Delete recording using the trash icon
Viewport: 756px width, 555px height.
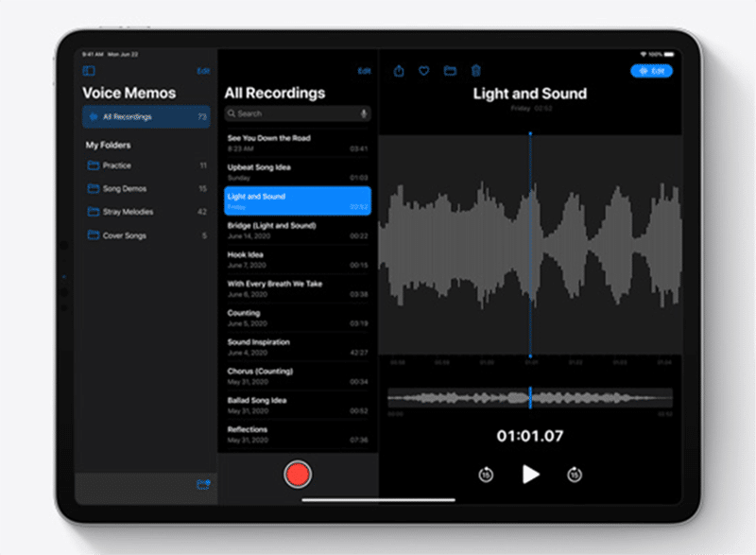(475, 71)
